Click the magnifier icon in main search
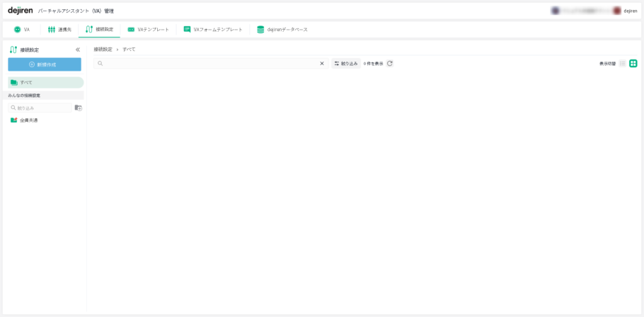The width and height of the screenshot is (644, 317). (100, 64)
